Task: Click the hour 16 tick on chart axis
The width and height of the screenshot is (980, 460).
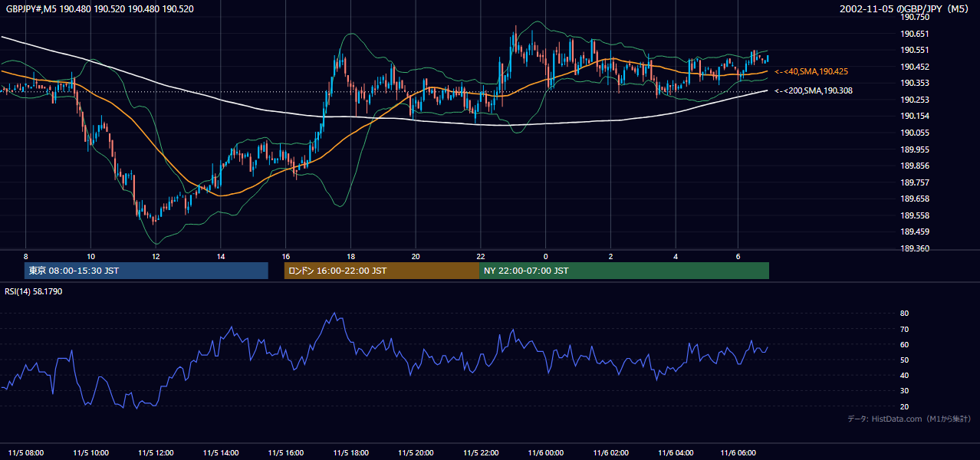Action: coord(285,256)
